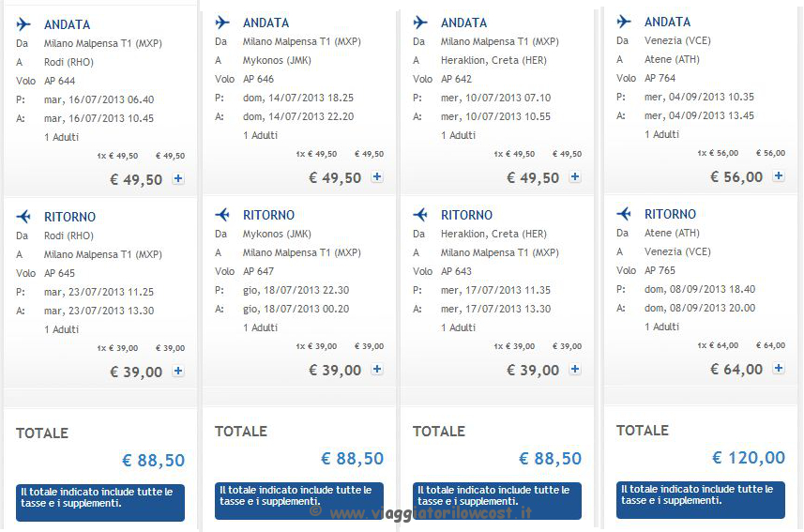The height and width of the screenshot is (532, 804).
Task: Click the blue tax notice under € 120,00
Action: click(x=701, y=500)
